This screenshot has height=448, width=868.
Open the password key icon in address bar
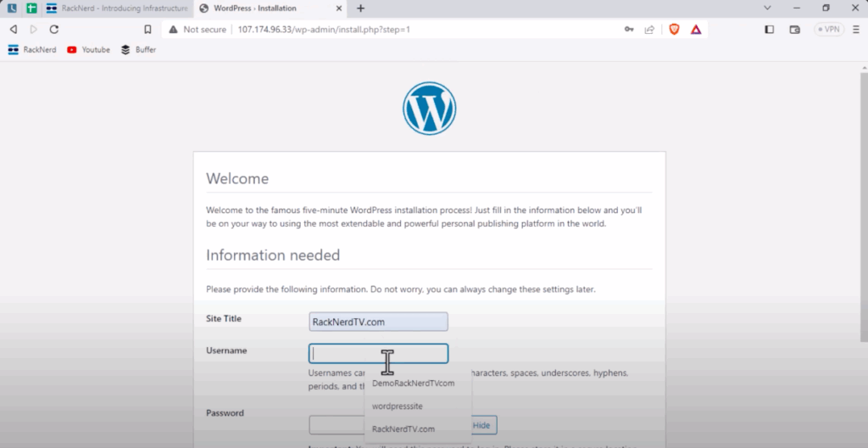point(629,29)
